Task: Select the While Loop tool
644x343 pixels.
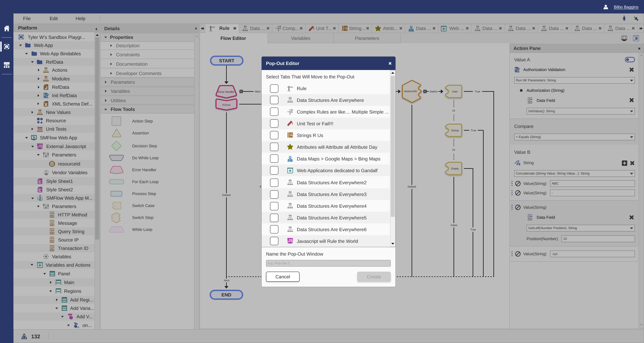Action: (116, 229)
